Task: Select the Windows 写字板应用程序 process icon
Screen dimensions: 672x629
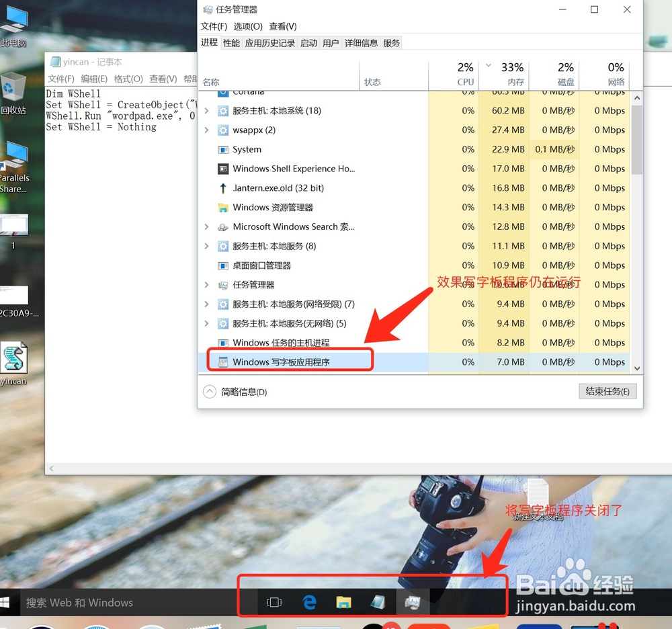Action: point(225,361)
